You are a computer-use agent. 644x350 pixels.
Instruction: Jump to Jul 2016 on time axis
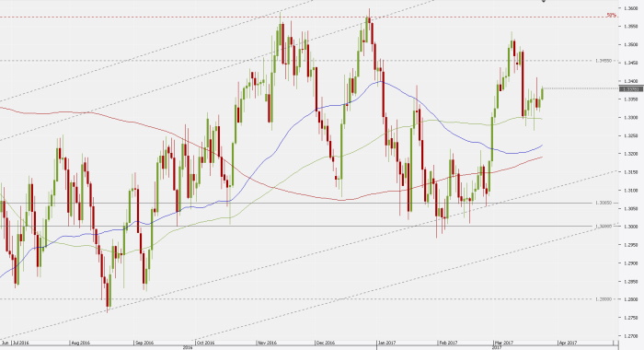pyautogui.click(x=20, y=343)
